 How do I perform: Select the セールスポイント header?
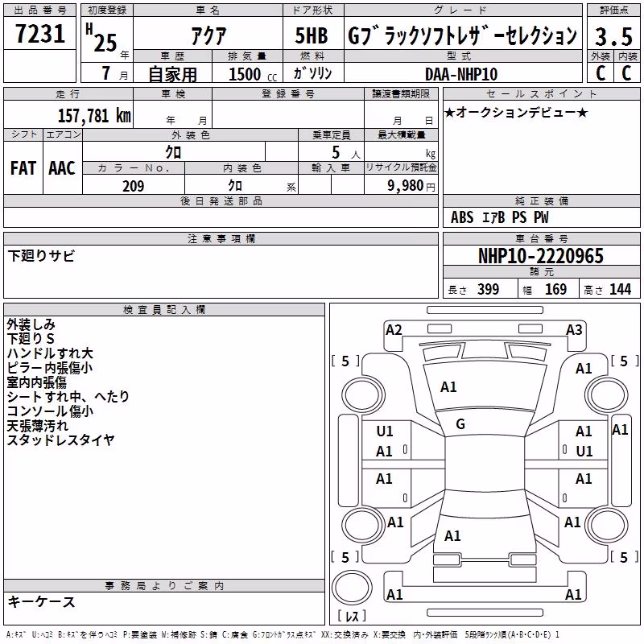coord(541,94)
